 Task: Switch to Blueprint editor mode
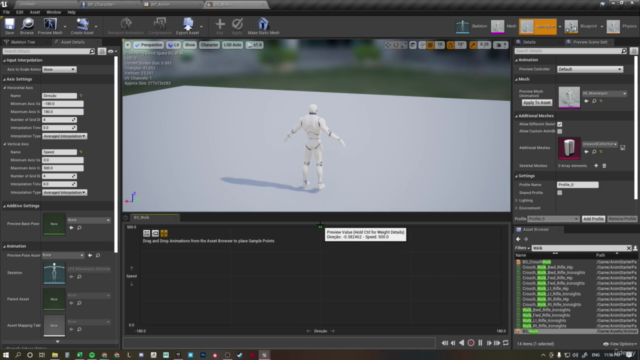pos(581,26)
